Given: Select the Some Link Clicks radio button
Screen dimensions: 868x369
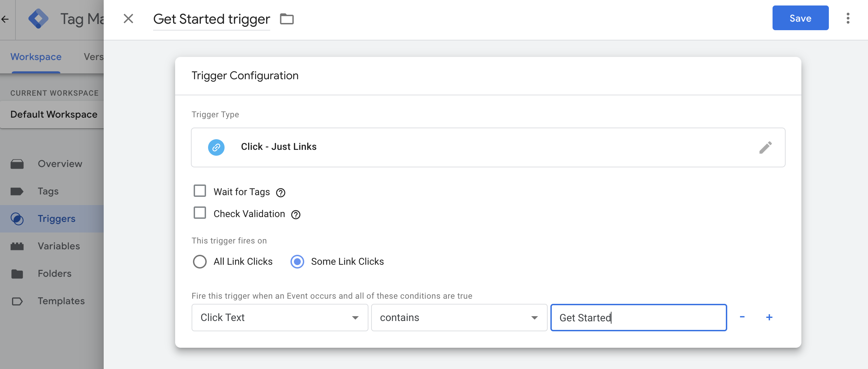Looking at the screenshot, I should (x=297, y=262).
